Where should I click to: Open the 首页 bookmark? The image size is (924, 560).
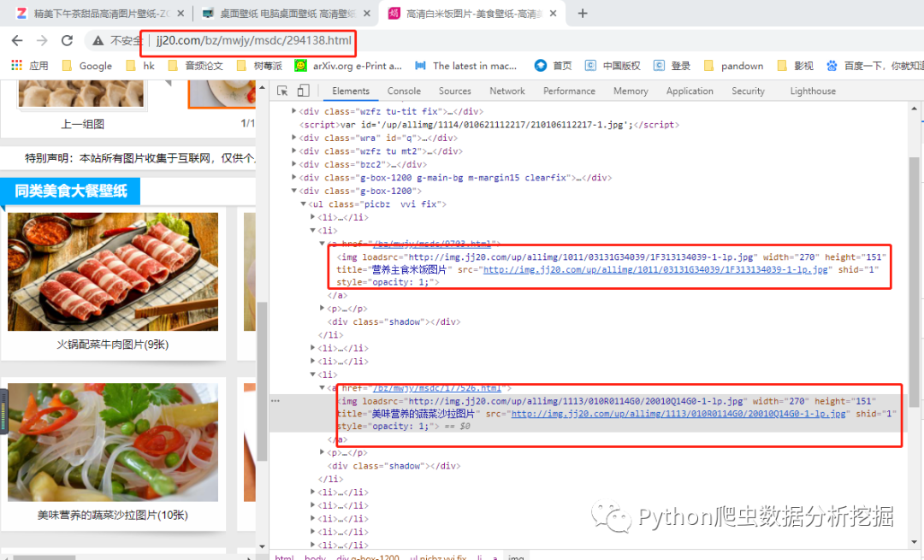(553, 65)
